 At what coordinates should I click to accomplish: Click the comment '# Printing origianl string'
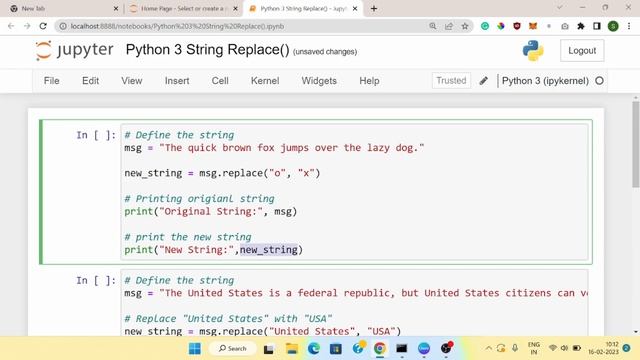(x=199, y=199)
